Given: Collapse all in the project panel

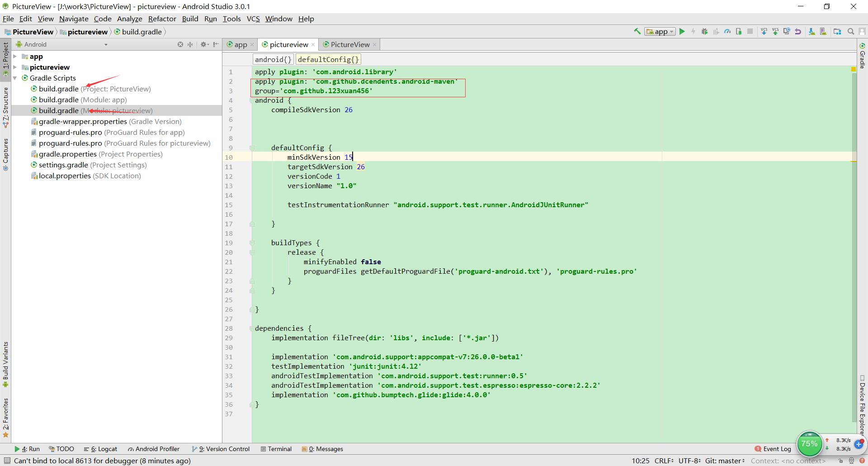Looking at the screenshot, I should pyautogui.click(x=190, y=44).
